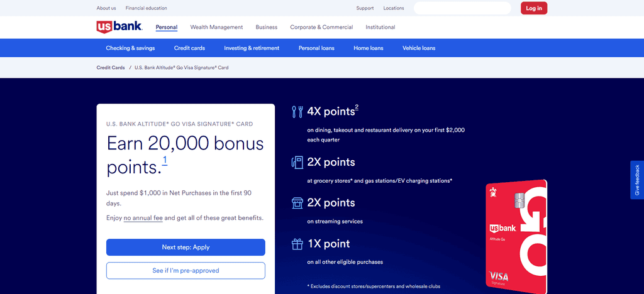Image resolution: width=644 pixels, height=294 pixels.
Task: Click the 'at grocery stores* and gas stations' text
Action: pos(379,180)
